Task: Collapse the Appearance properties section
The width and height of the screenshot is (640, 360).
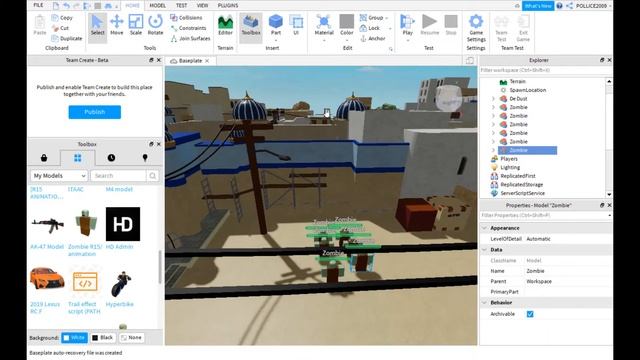Action: [x=484, y=228]
